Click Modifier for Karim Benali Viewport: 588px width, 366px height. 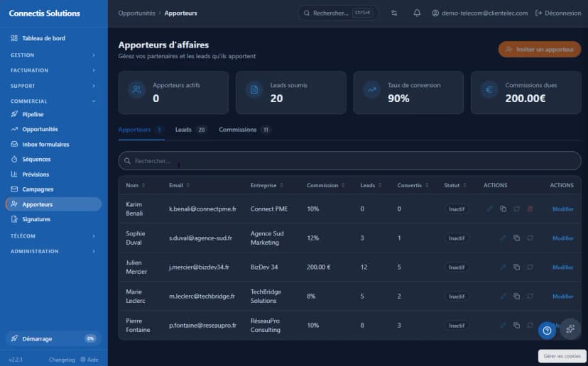click(x=563, y=209)
